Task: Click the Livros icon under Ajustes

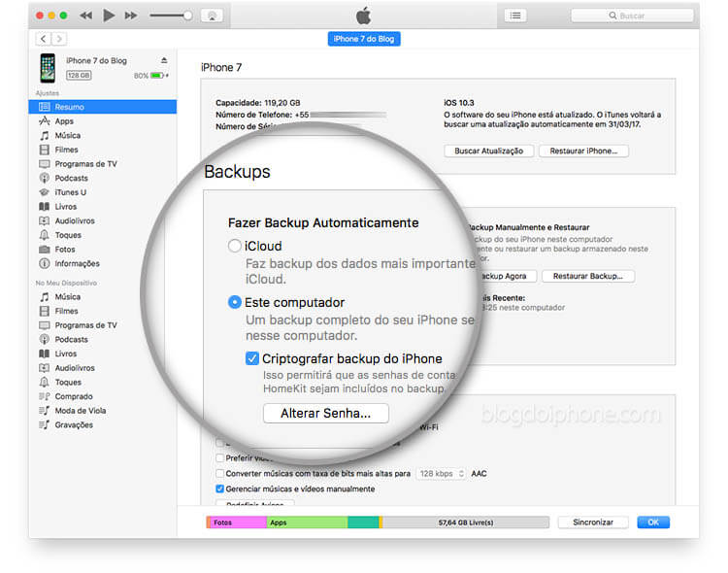Action: (44, 206)
